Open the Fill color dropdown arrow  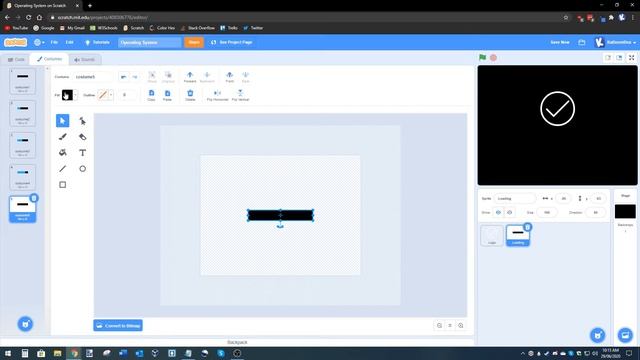[75, 95]
